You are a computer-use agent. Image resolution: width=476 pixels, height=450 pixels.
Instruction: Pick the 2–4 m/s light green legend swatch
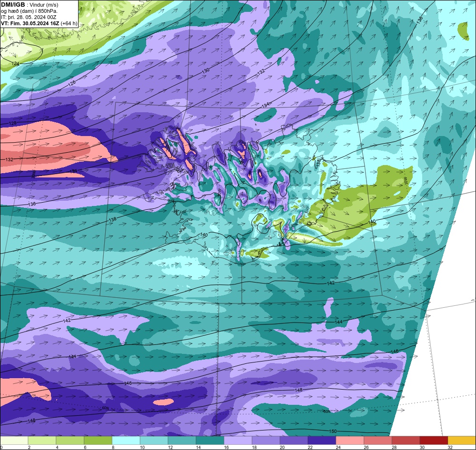42,440
